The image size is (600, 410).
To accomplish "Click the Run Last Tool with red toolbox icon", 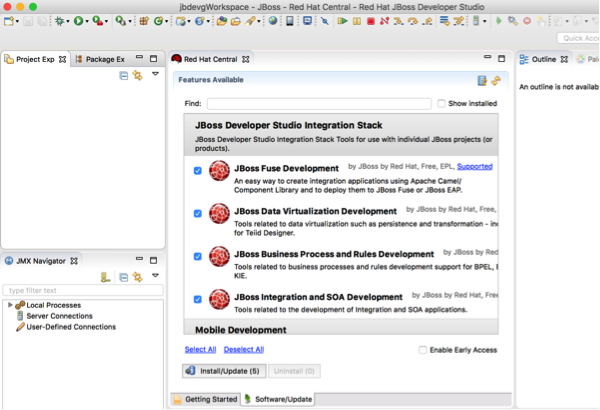I will (98, 21).
